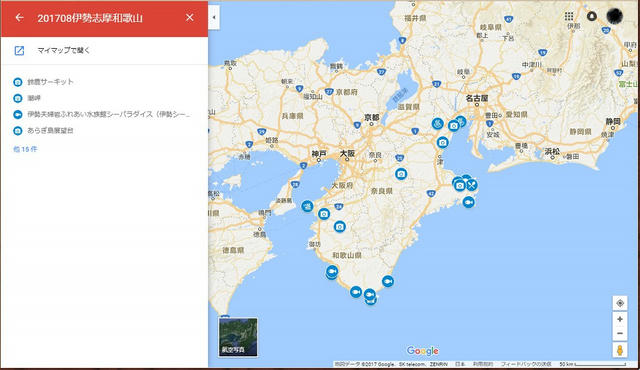640x370 pixels.
Task: Open Street View pegman
Action: [x=620, y=350]
